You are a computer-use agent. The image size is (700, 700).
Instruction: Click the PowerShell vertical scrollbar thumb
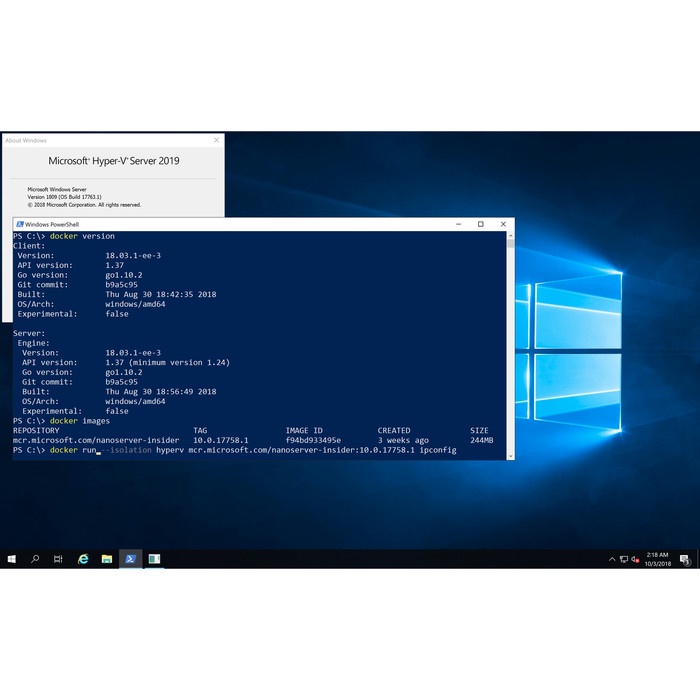pyautogui.click(x=511, y=244)
